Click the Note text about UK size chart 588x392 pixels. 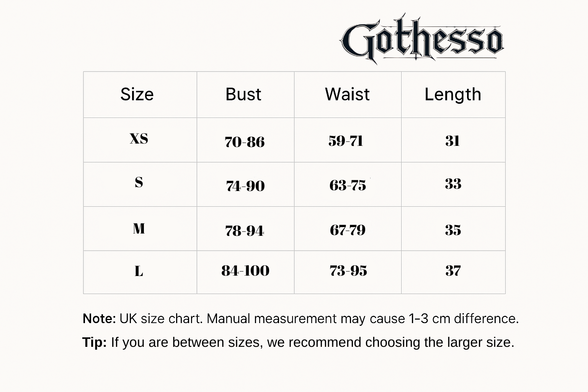tap(301, 318)
